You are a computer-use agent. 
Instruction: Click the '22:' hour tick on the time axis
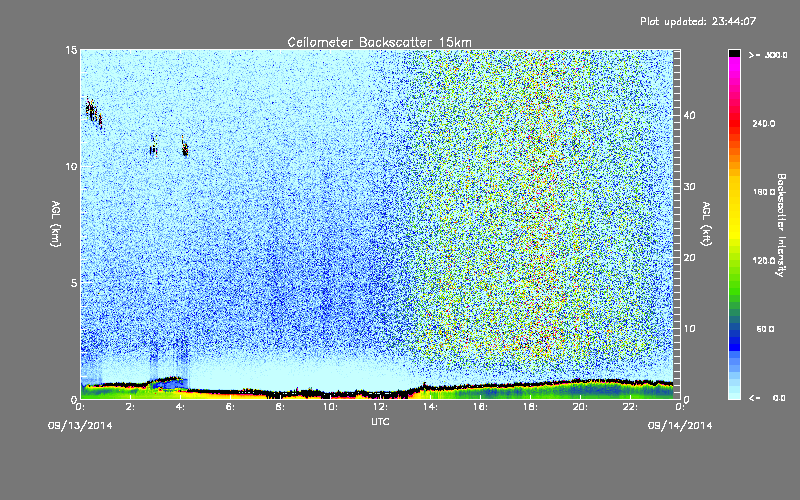click(x=630, y=407)
